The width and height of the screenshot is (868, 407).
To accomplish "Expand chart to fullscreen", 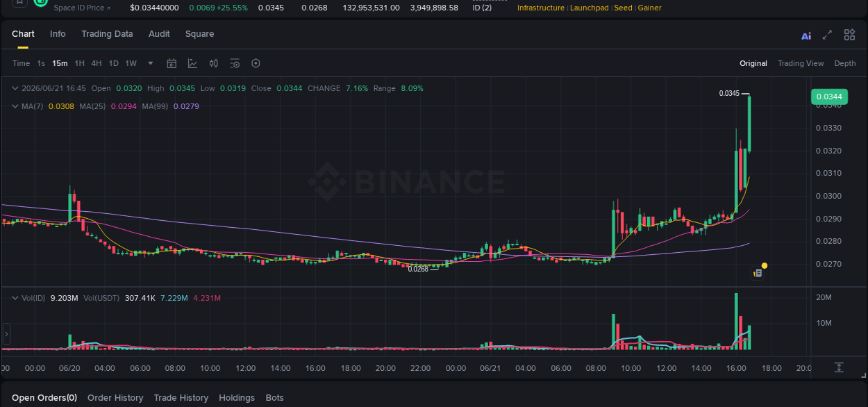I will click(827, 35).
